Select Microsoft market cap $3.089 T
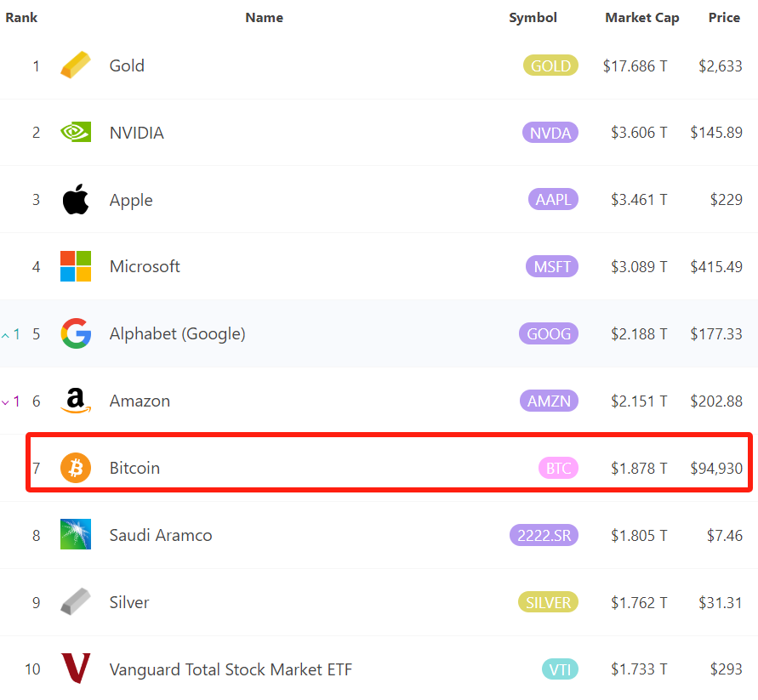Viewport: 758px width, 700px height. [639, 267]
